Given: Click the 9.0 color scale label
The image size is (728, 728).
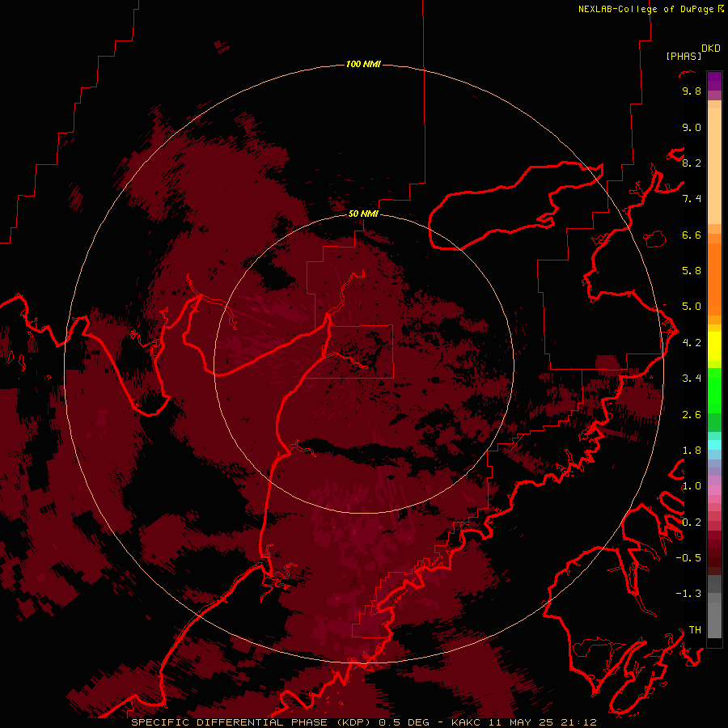Looking at the screenshot, I should point(692,127).
